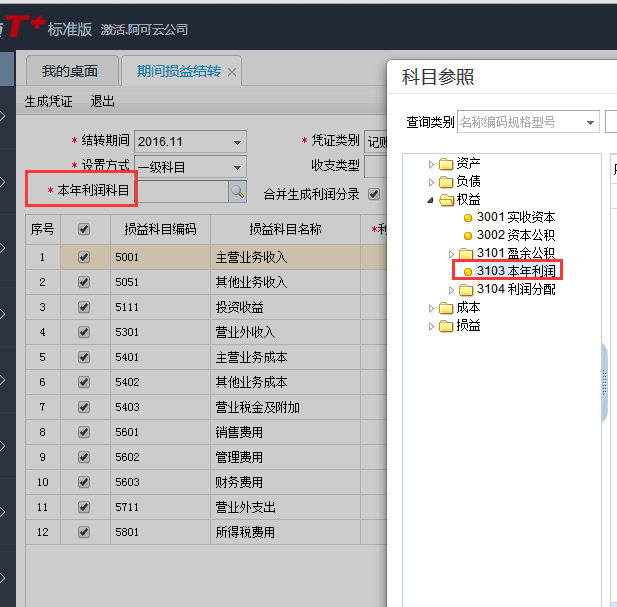
Task: Open the 结转期间 2016.11 dropdown
Action: pos(238,142)
